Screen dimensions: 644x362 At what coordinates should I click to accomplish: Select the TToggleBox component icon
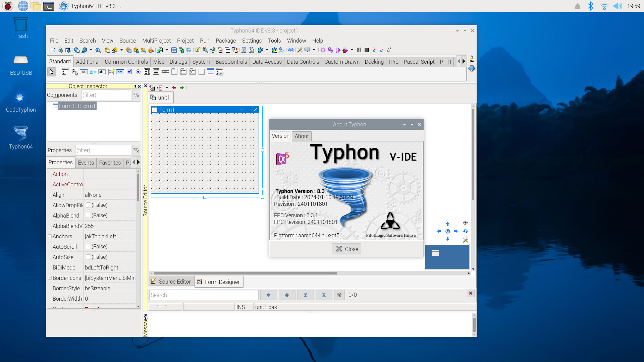pyautogui.click(x=120, y=72)
